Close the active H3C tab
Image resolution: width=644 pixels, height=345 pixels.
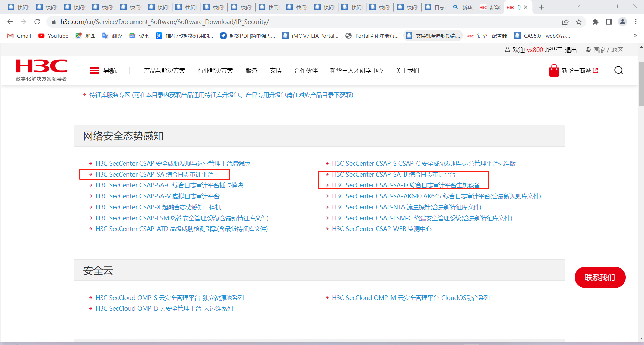click(x=526, y=7)
